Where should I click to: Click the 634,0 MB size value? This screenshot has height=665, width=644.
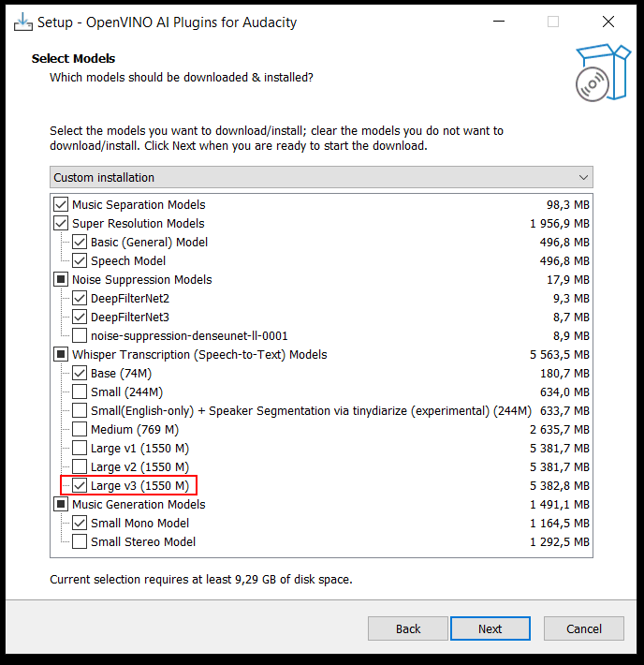[564, 392]
